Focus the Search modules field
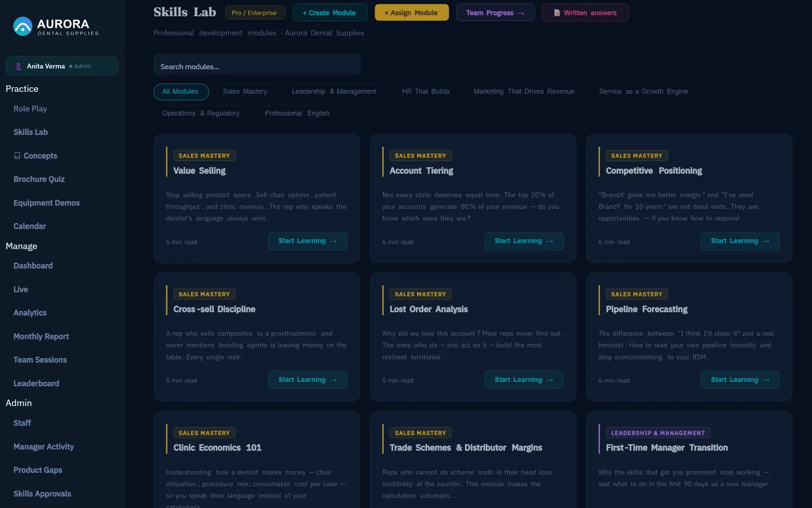Image resolution: width=812 pixels, height=508 pixels. [257, 66]
